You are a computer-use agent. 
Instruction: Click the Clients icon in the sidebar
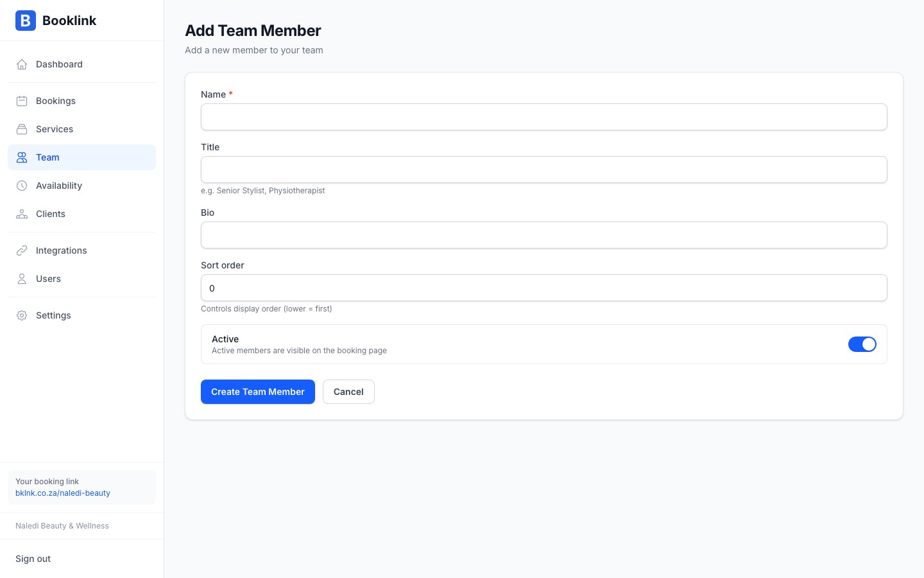(x=22, y=214)
